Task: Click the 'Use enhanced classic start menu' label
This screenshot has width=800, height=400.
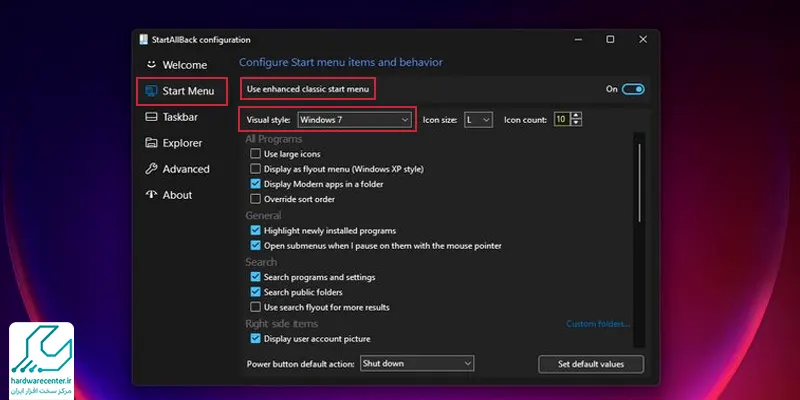Action: tap(308, 89)
